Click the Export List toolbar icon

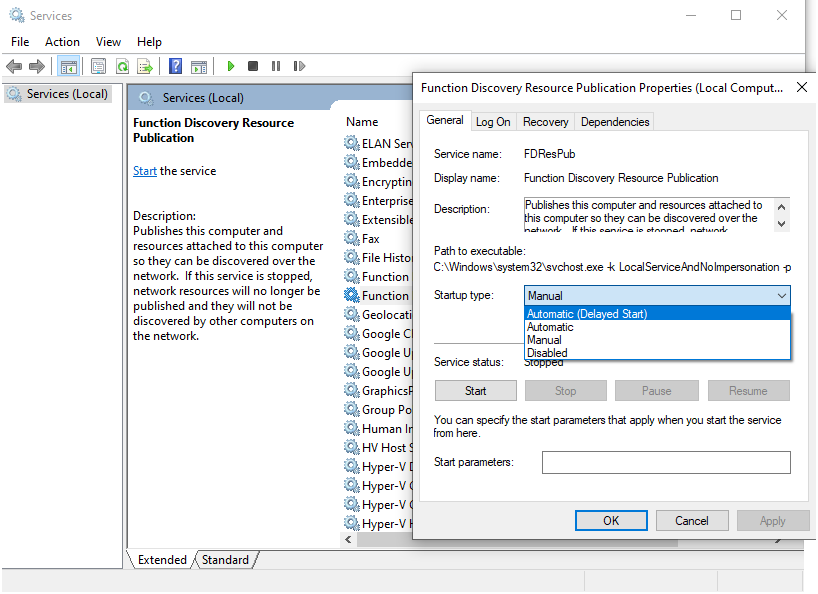(x=145, y=66)
